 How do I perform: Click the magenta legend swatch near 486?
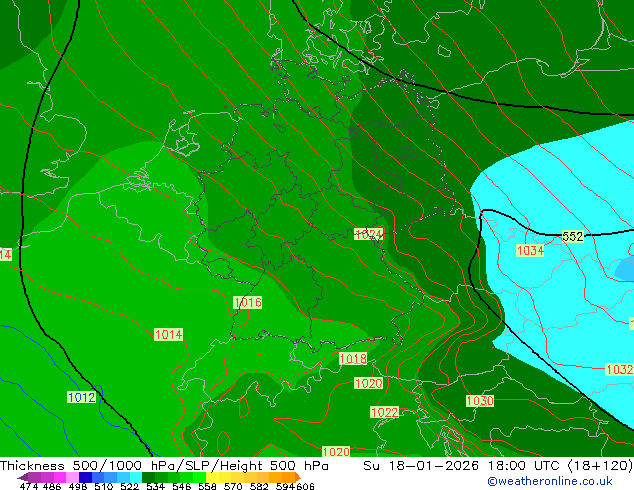[60, 477]
